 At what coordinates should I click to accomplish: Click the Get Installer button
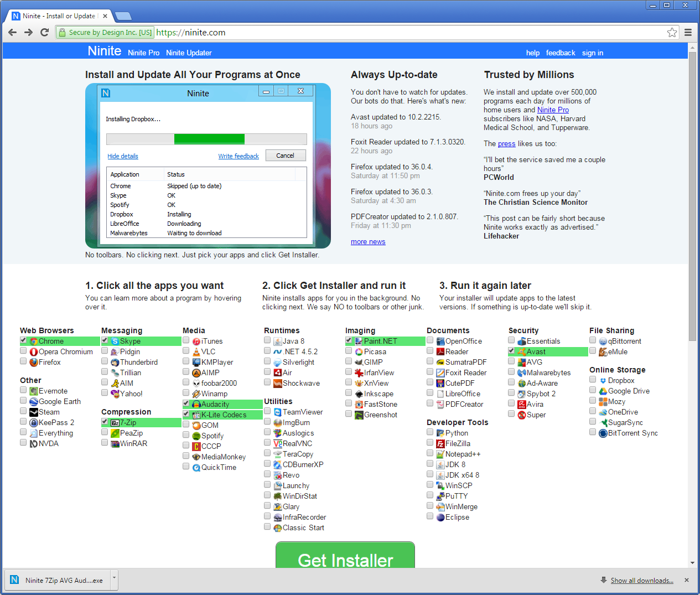(345, 561)
